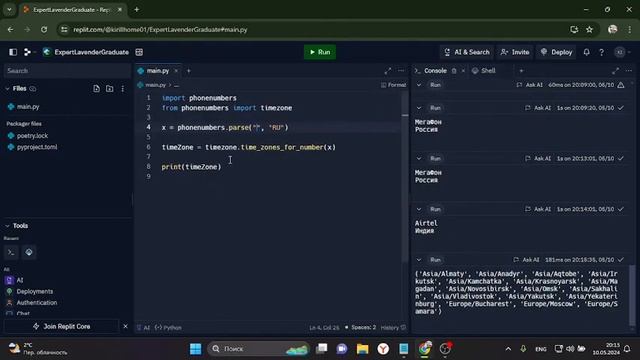This screenshot has height=360, width=640.
Task: Add a new tab in console pane
Action: coord(521,71)
